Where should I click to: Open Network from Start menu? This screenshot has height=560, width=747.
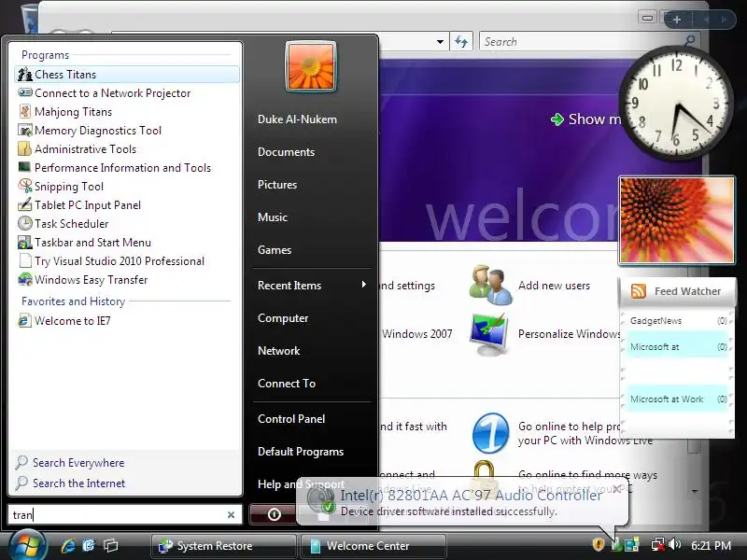click(x=278, y=351)
